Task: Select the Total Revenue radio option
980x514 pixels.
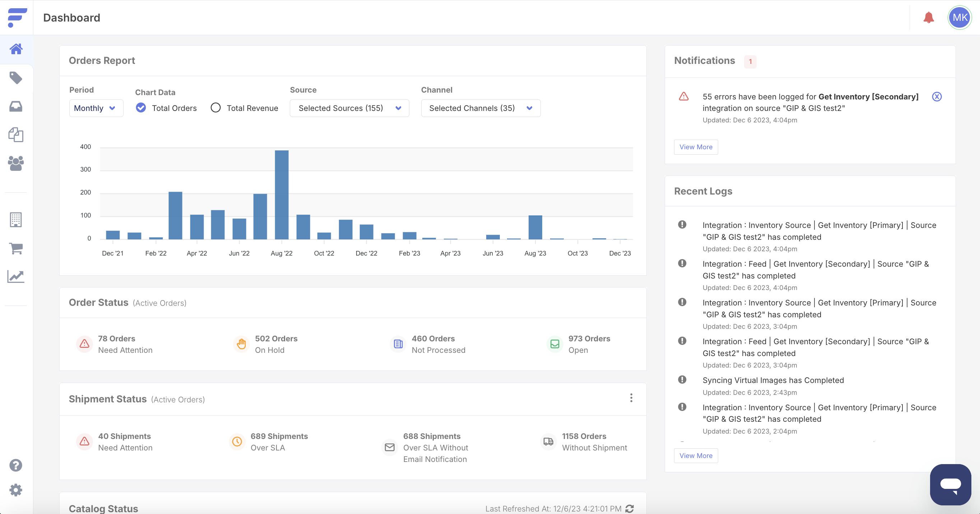Action: pos(216,108)
